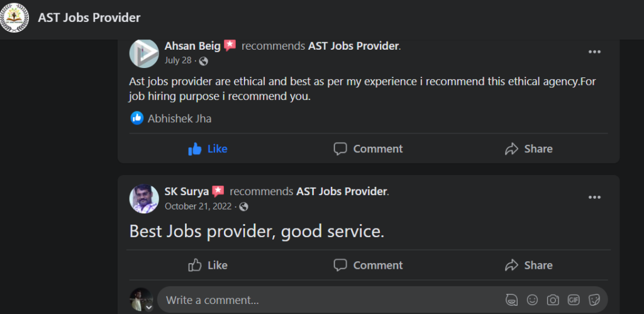Click the blue like reaction icon near Abhishek Jha
This screenshot has width=644, height=314.
click(x=137, y=118)
